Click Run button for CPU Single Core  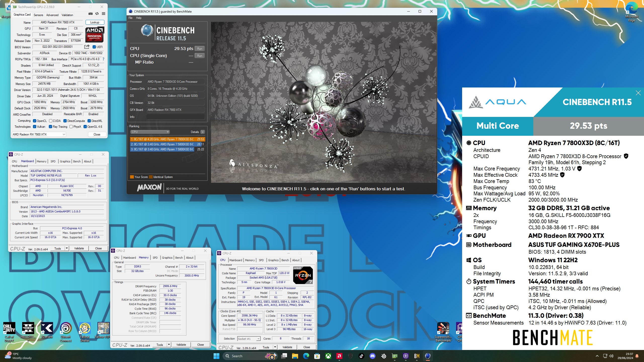(200, 56)
